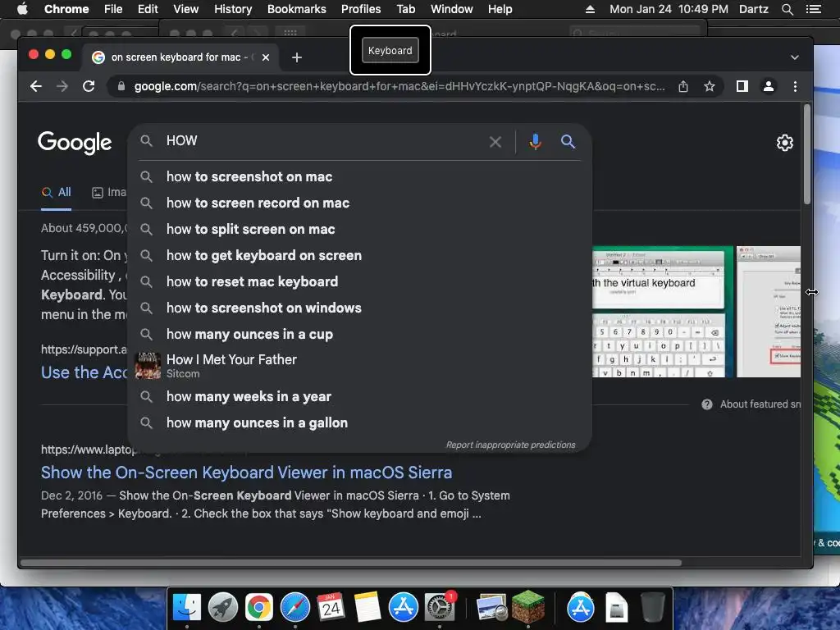Open the Chrome side panel icon
The width and height of the screenshot is (840, 630).
click(742, 86)
